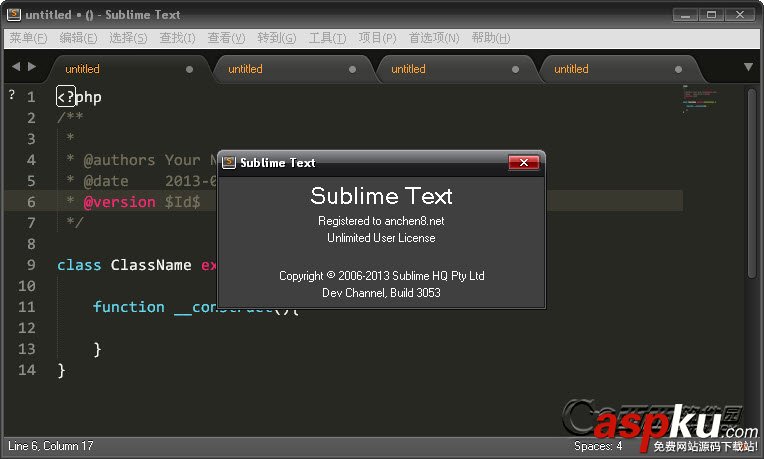Screen dimensions: 764x459
Task: Click the main window Sublime Text icon
Action: 14,14
